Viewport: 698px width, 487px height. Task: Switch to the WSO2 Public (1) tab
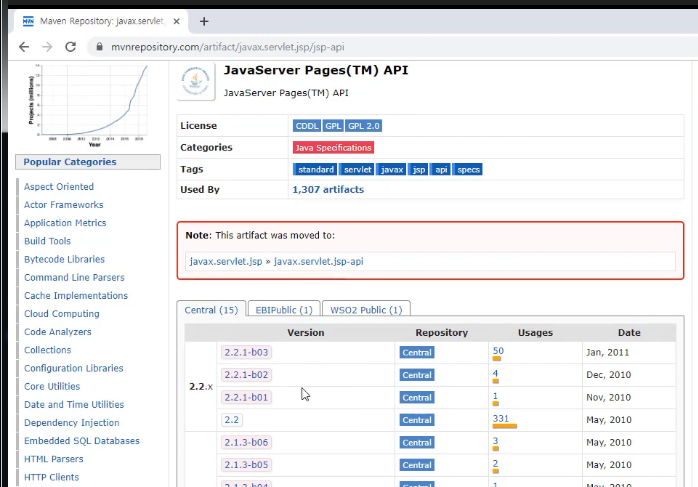pyautogui.click(x=366, y=310)
